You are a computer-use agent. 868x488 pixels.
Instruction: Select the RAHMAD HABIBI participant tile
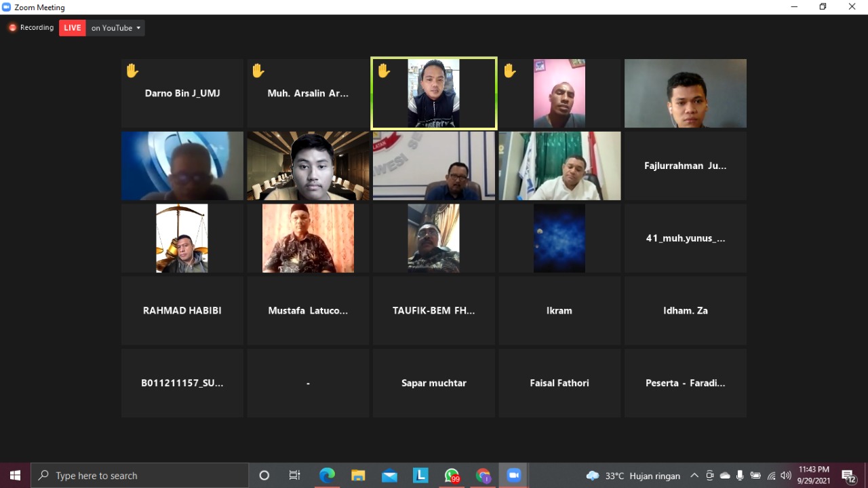(182, 310)
